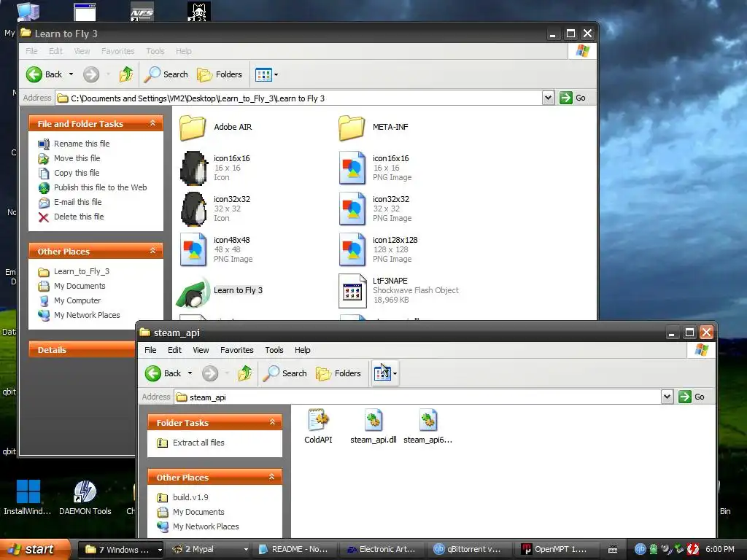Select the icon128x128 PNG image
The image size is (747, 560).
coord(379,249)
